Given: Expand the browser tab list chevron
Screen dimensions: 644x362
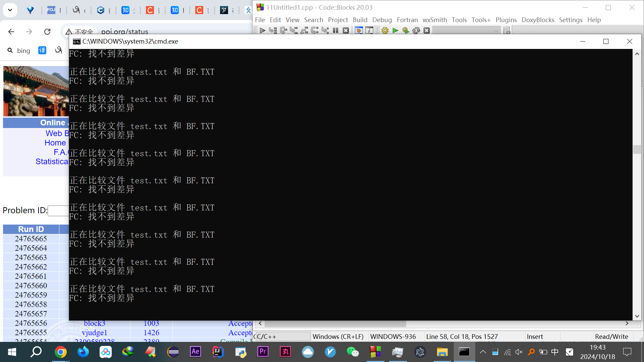Looking at the screenshot, I should click(10, 10).
